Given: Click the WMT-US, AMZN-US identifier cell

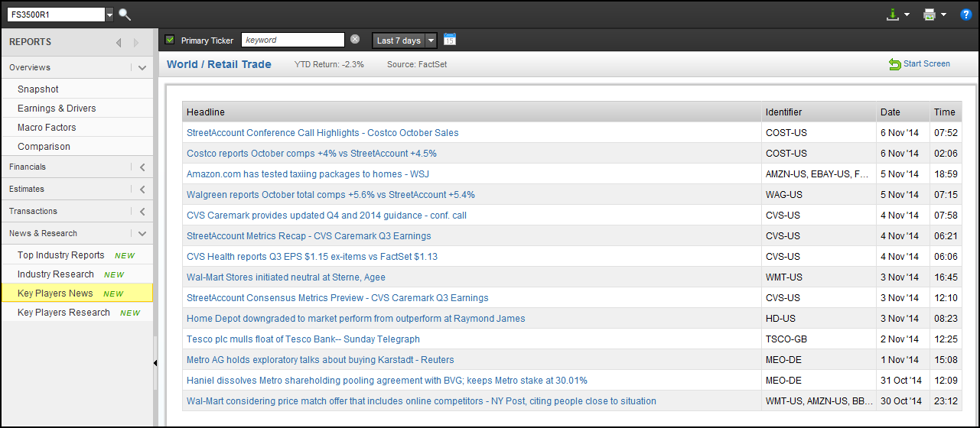Looking at the screenshot, I should 819,401.
